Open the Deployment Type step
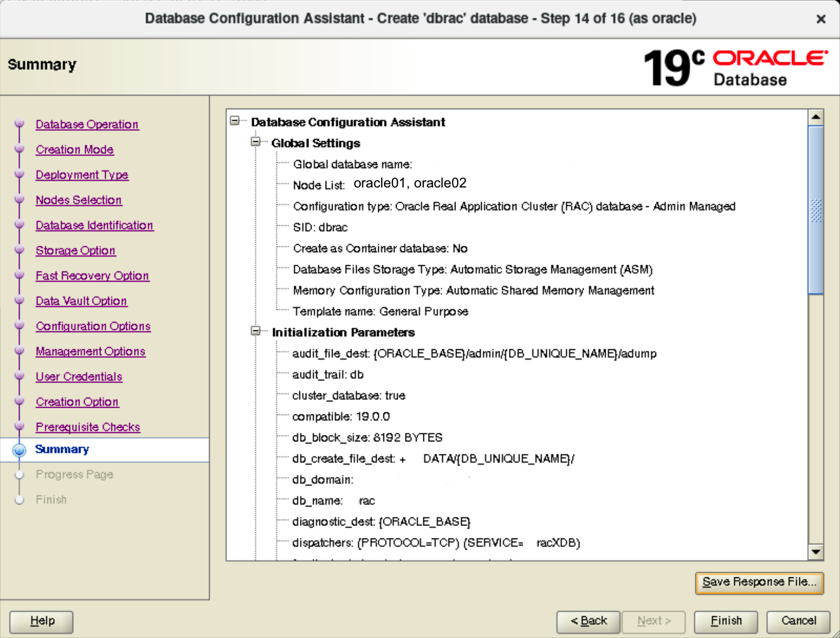Viewport: 840px width, 638px height. pos(82,174)
